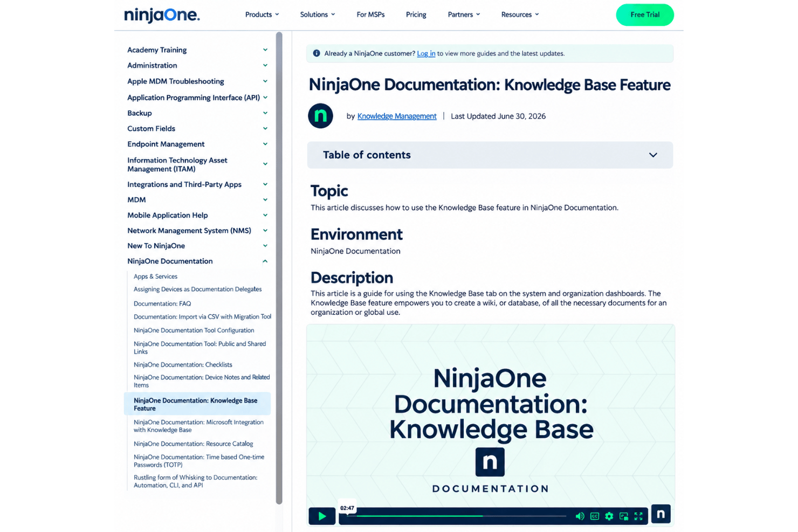
Task: Open the Solutions dropdown menu
Action: point(318,15)
